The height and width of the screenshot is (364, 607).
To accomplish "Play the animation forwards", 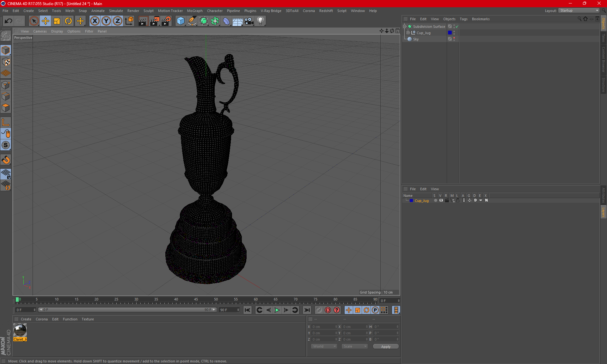I will pos(277,310).
